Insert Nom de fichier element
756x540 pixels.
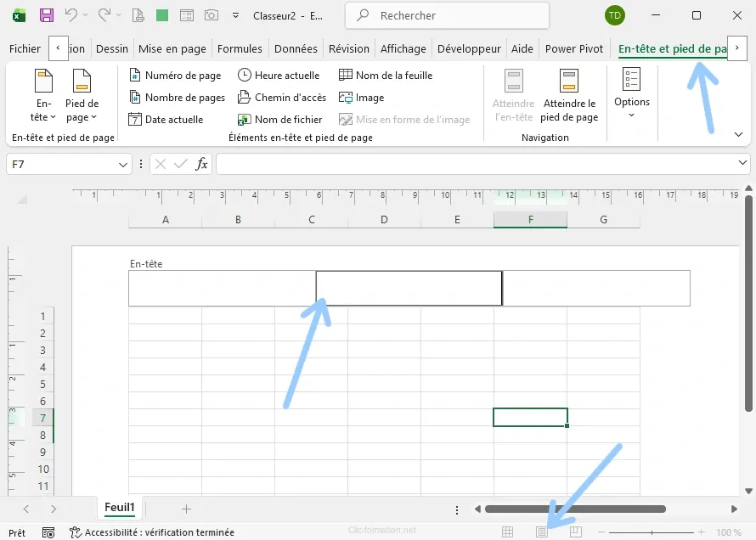(280, 120)
